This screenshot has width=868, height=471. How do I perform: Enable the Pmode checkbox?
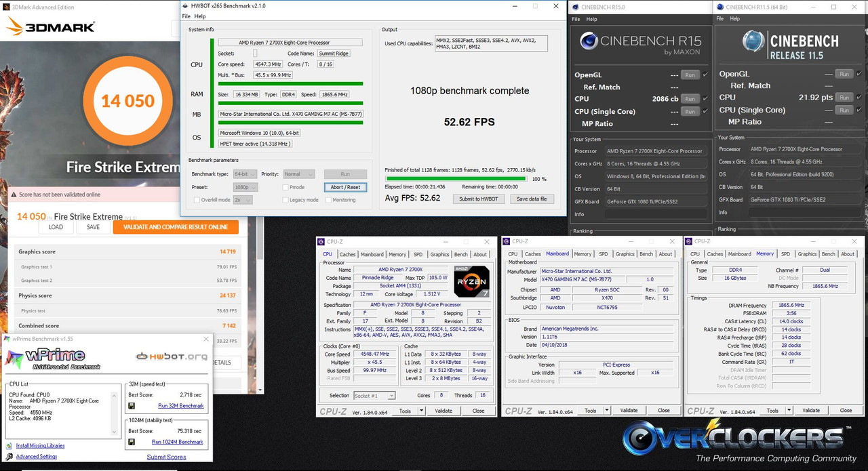tap(285, 187)
